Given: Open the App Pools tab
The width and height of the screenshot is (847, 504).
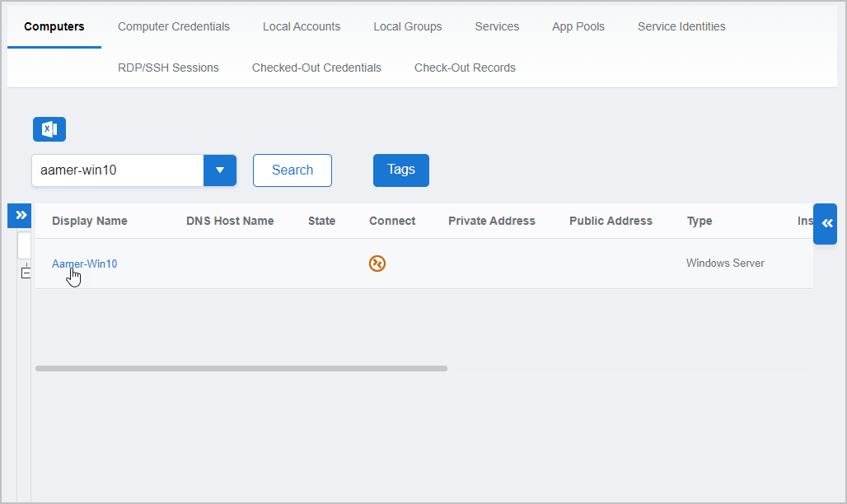Looking at the screenshot, I should point(578,26).
